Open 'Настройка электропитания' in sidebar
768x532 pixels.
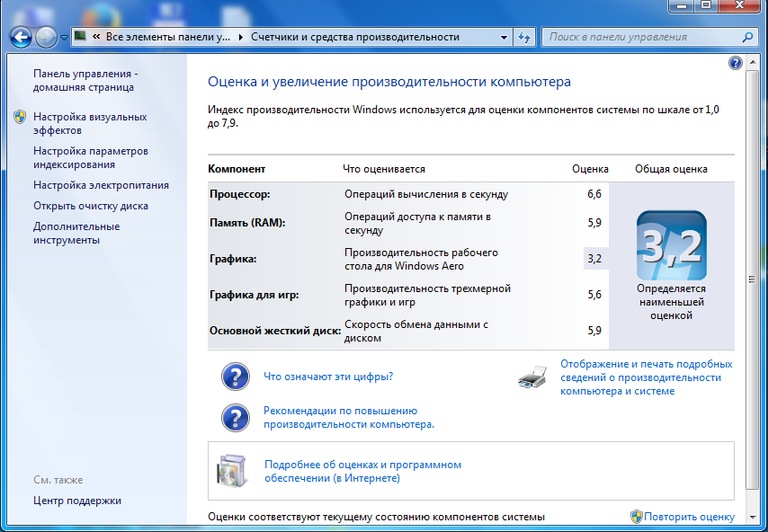click(x=101, y=185)
